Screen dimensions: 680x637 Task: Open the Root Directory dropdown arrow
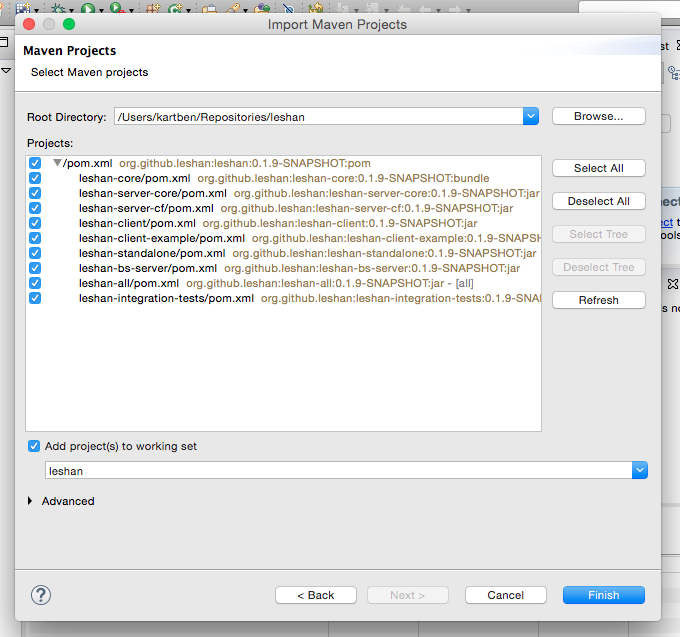531,116
